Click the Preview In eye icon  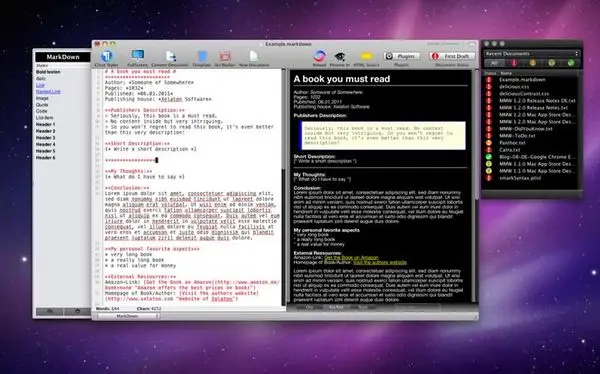pos(340,57)
